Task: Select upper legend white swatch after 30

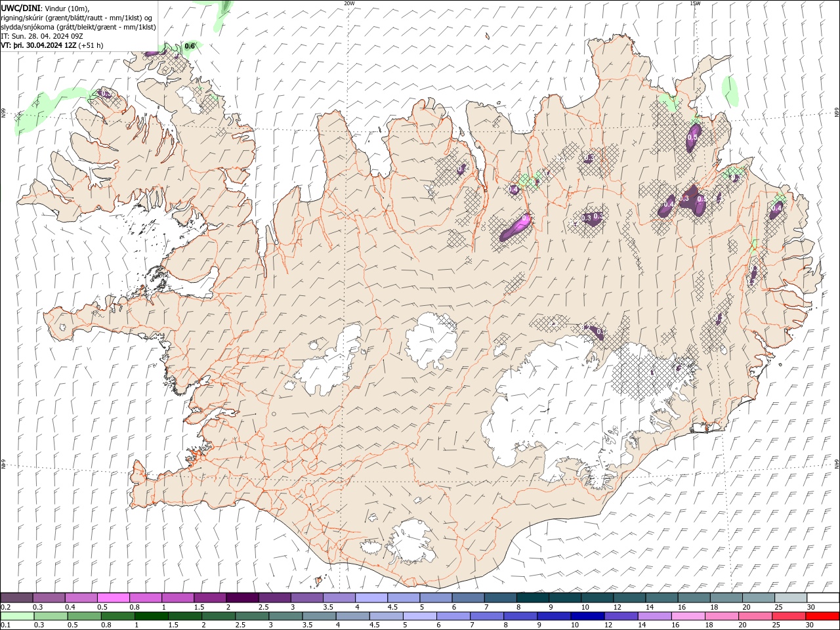Action: coord(823,597)
